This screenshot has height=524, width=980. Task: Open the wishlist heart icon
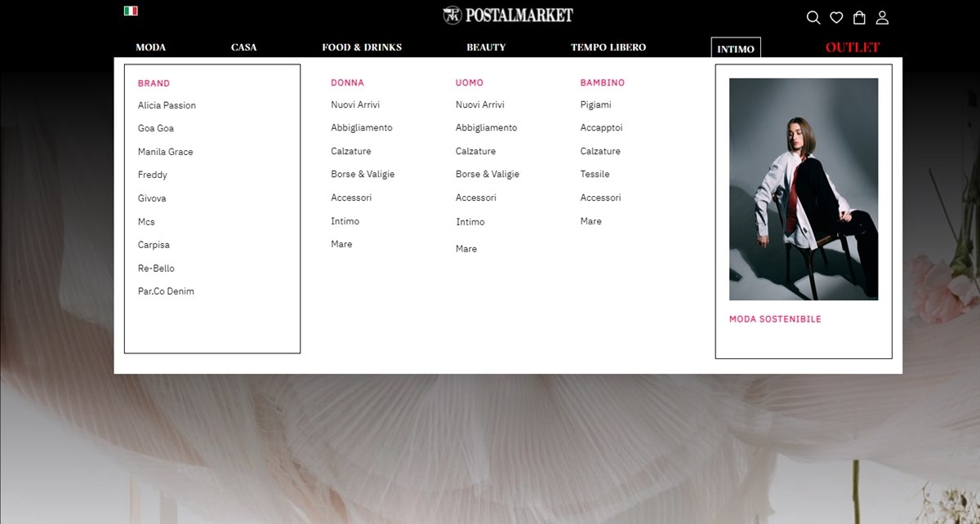point(836,18)
